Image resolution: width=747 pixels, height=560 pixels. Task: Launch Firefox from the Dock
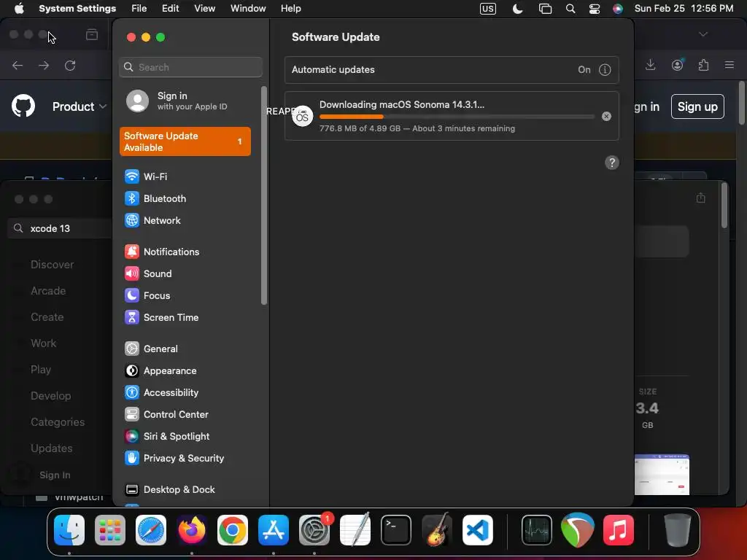(192, 530)
